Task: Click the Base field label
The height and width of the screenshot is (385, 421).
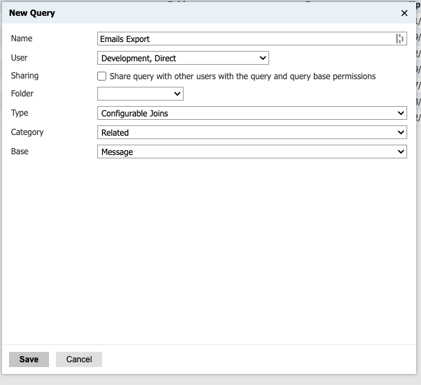Action: tap(19, 151)
